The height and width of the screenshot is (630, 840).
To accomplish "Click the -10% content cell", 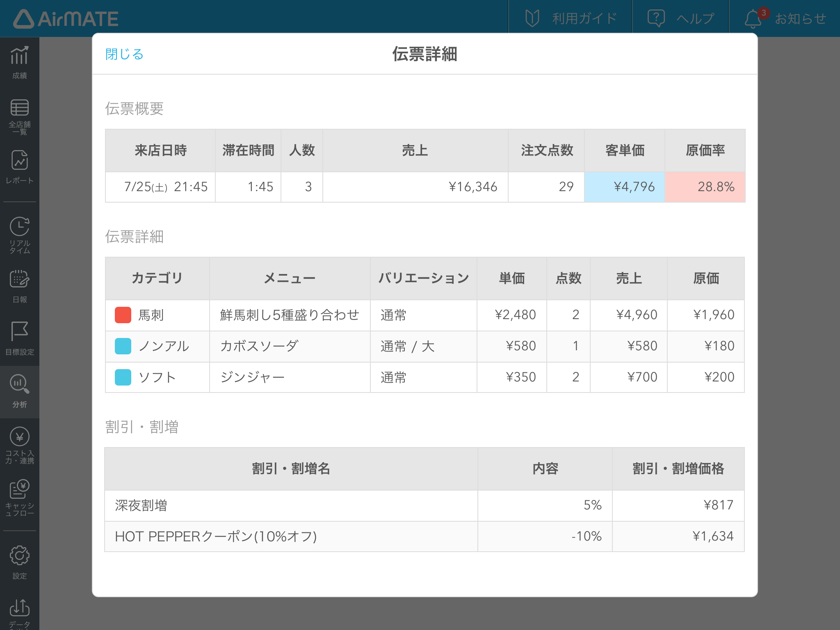I will point(545,536).
